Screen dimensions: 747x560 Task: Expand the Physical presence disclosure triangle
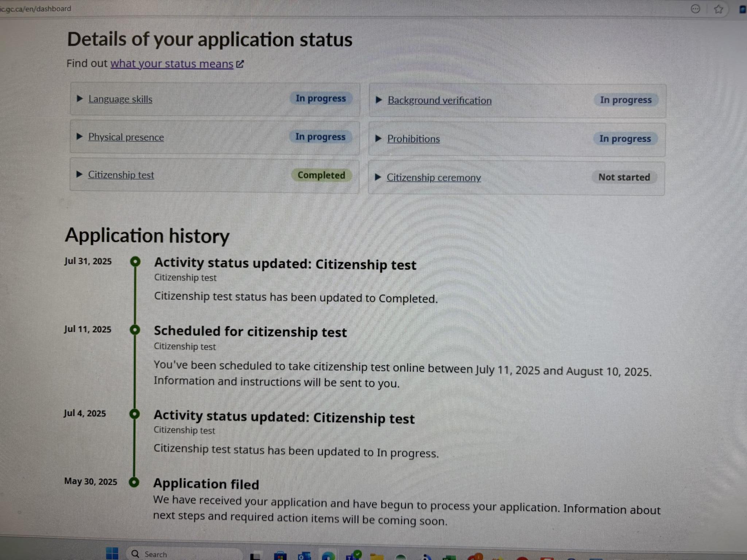pos(80,137)
